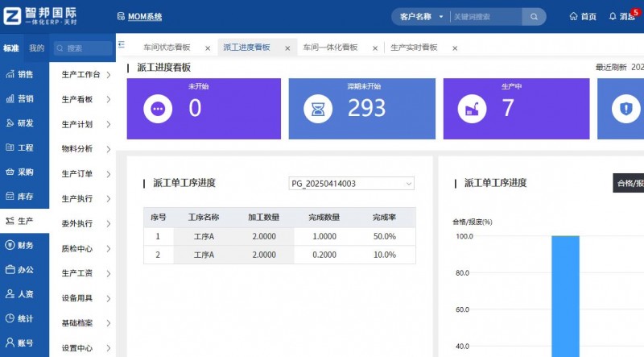Image resolution: width=644 pixels, height=357 pixels.
Task: Open the 统计 module
Action: point(19,318)
